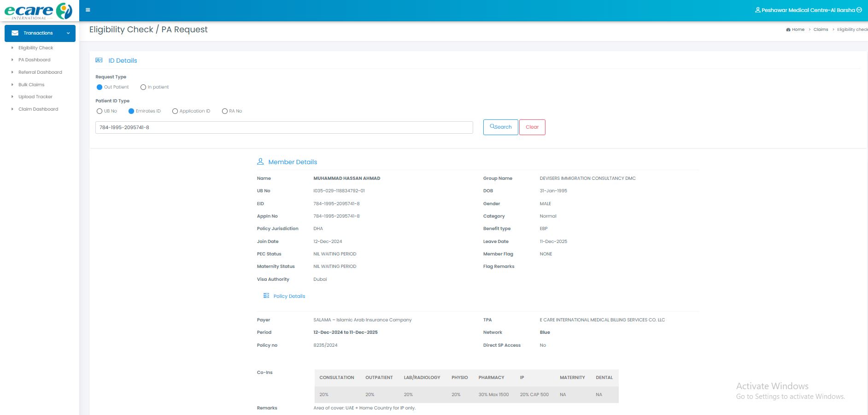
Task: Expand the Eligibility Check sidebar arrow
Action: 12,48
